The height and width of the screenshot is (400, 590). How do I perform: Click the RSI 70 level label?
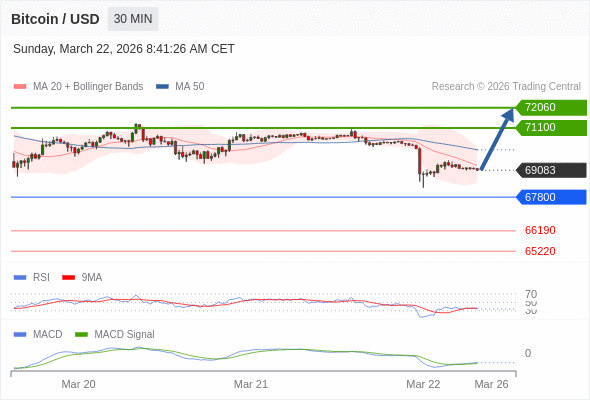pos(531,294)
